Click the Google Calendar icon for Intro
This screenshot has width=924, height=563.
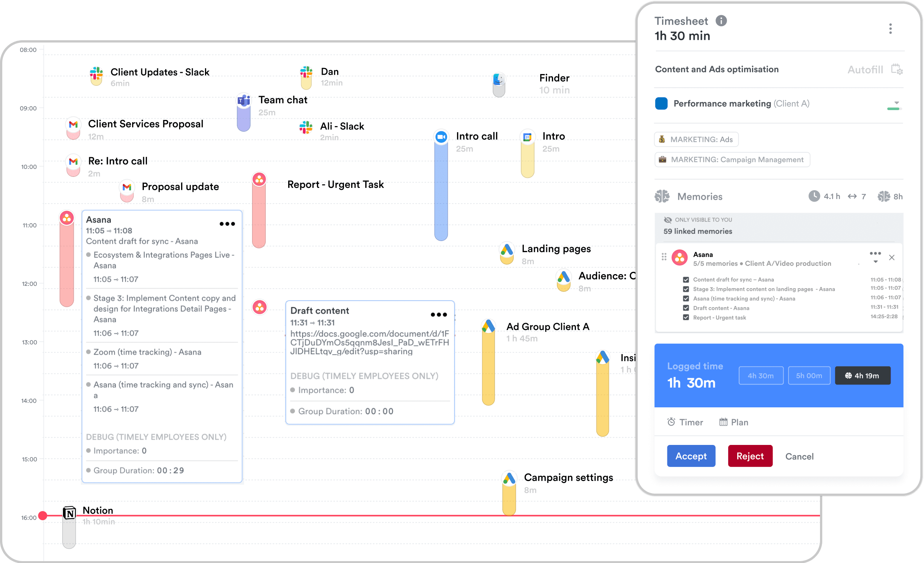(x=527, y=137)
